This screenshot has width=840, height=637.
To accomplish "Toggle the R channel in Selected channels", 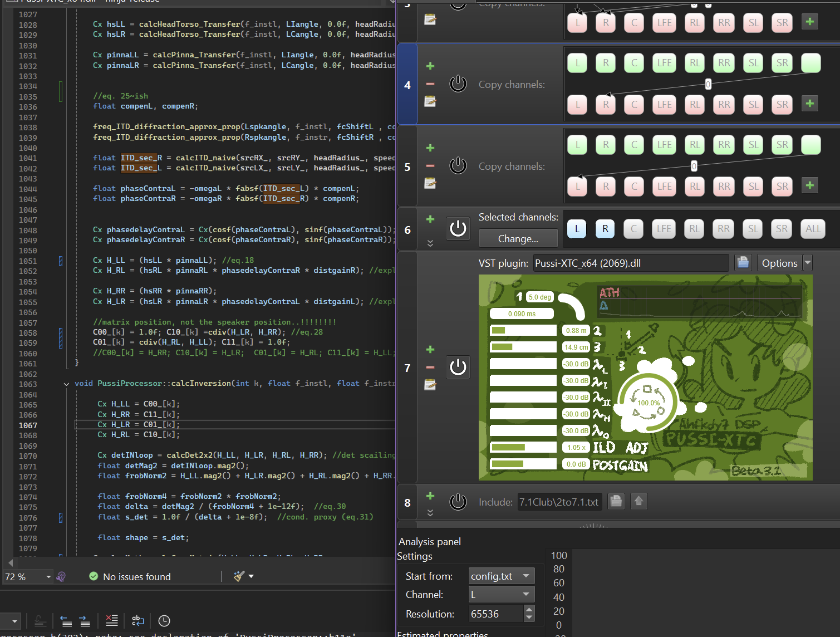I will [x=605, y=229].
